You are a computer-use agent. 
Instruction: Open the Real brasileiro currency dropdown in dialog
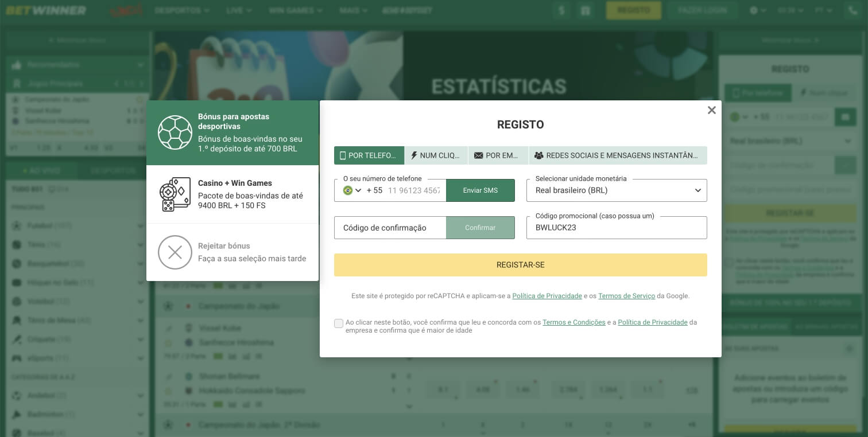click(x=617, y=190)
